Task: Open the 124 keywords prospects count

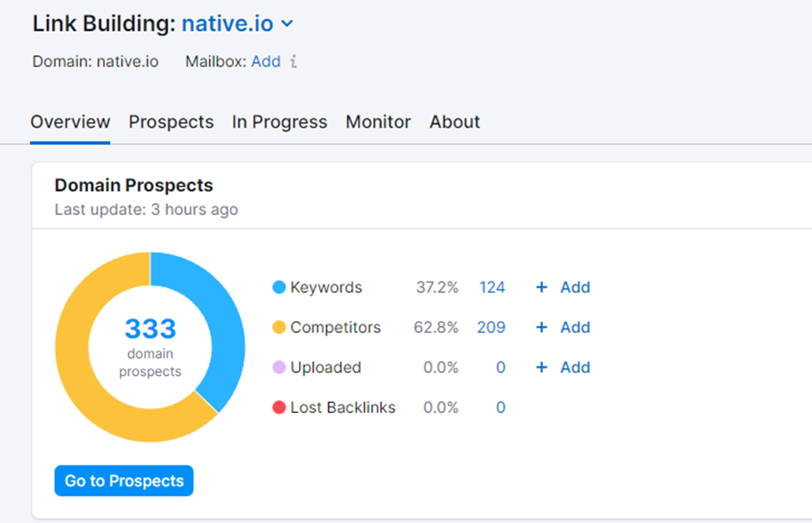Action: [x=492, y=286]
